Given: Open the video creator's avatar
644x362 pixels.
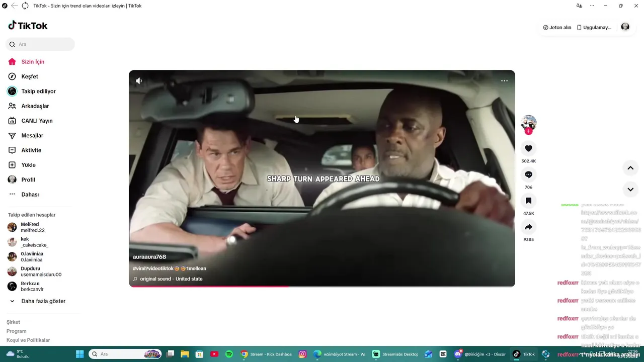Looking at the screenshot, I should coord(528,123).
